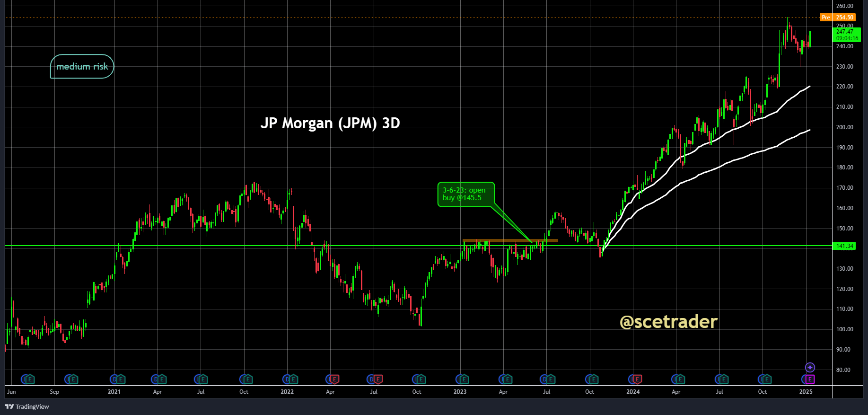
Task: Click the Sep label on the time axis
Action: (x=54, y=392)
